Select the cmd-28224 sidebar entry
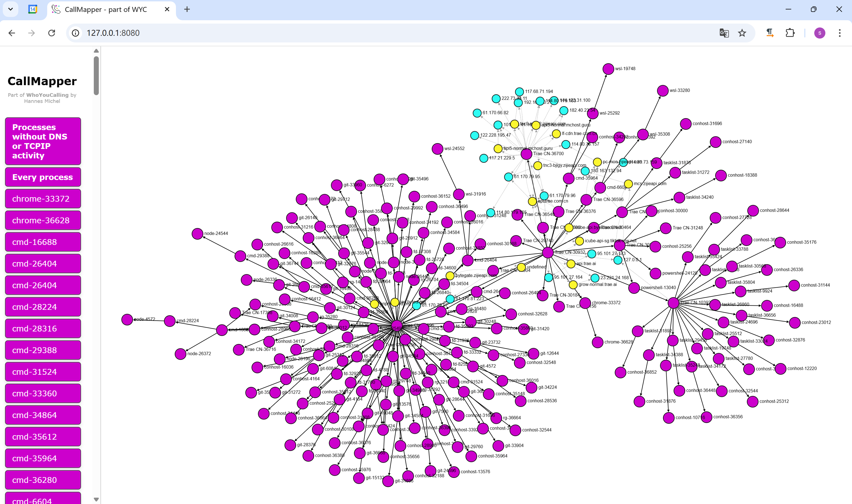 43,307
